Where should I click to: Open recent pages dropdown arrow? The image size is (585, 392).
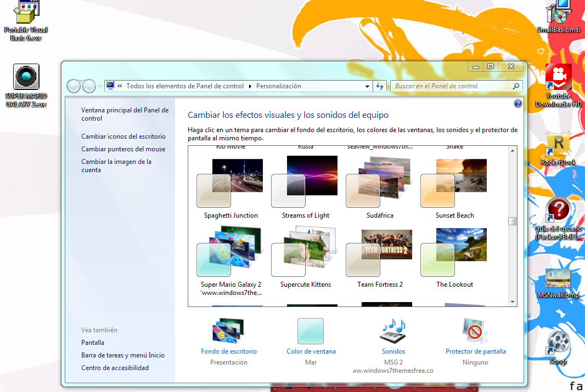point(100,87)
